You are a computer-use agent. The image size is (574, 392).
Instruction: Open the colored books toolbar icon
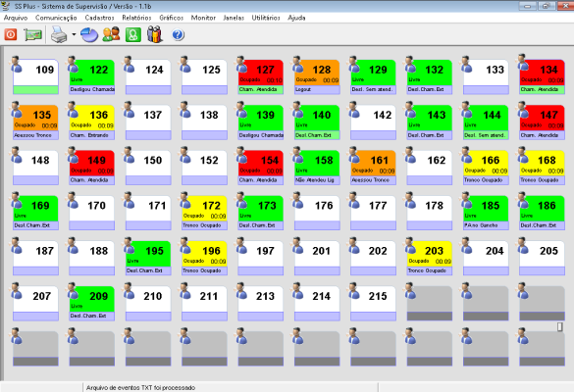[x=155, y=34]
